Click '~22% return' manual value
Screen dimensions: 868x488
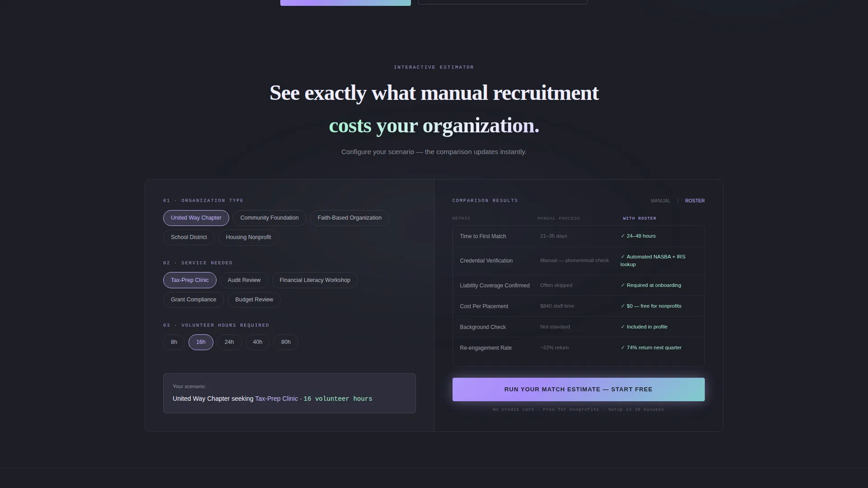coord(554,347)
